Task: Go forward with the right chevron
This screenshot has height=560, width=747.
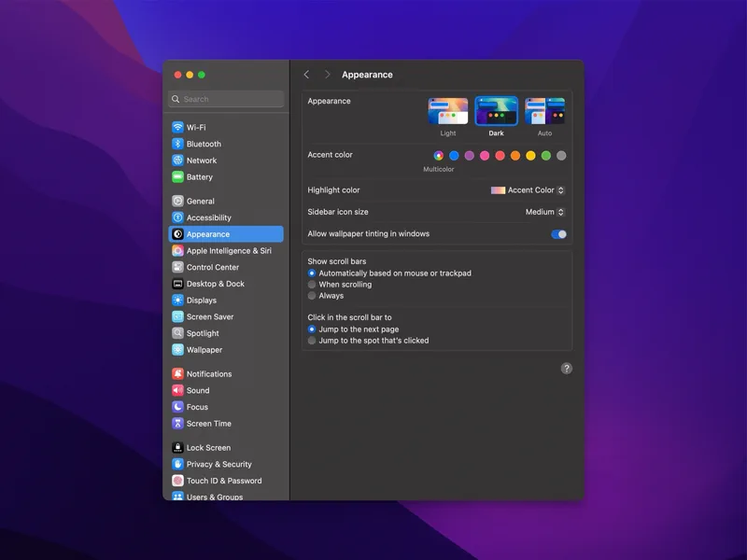Action: coord(328,75)
